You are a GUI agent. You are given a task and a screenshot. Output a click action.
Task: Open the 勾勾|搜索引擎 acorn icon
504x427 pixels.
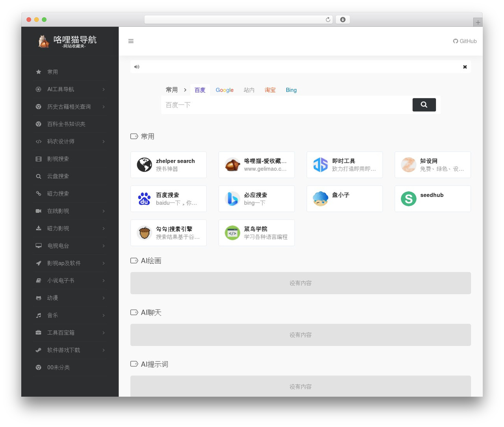[x=145, y=233]
